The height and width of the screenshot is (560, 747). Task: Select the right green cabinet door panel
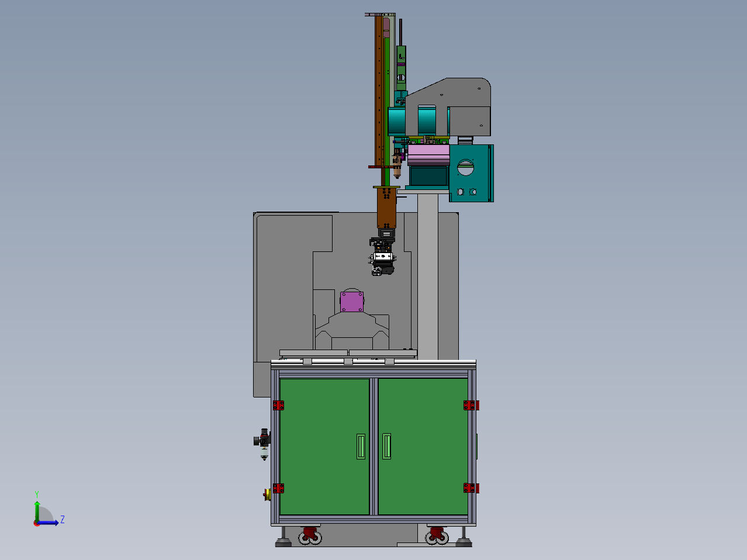423,447
